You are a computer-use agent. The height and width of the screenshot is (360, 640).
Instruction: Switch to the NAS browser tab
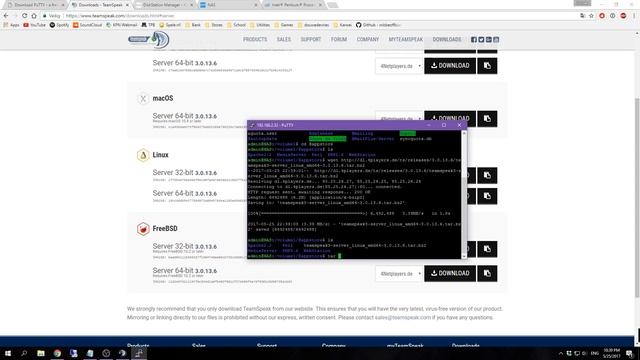pos(228,5)
